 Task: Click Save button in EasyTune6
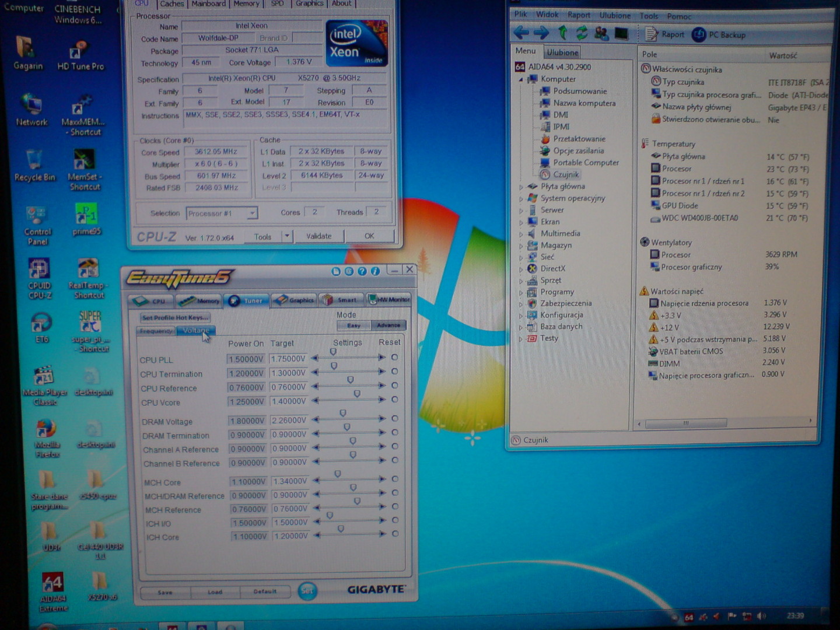click(x=165, y=592)
